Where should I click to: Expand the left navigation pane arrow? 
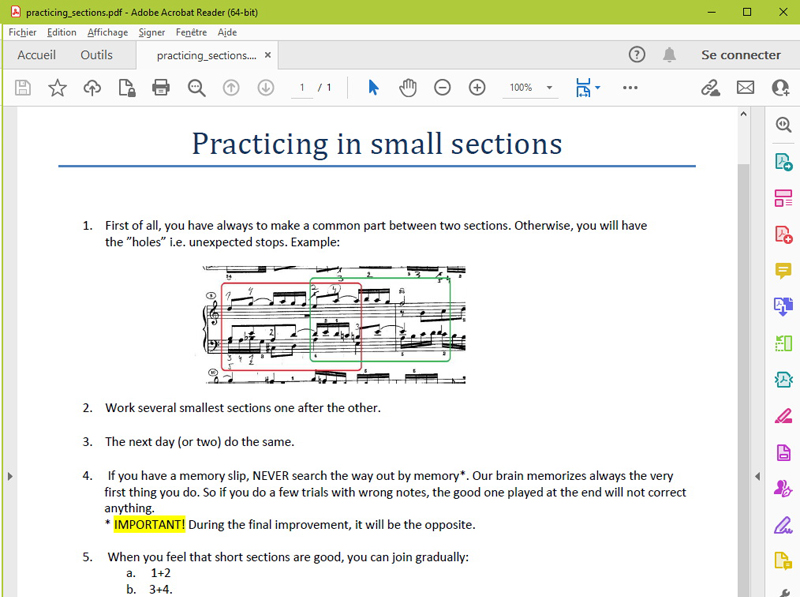[x=9, y=476]
